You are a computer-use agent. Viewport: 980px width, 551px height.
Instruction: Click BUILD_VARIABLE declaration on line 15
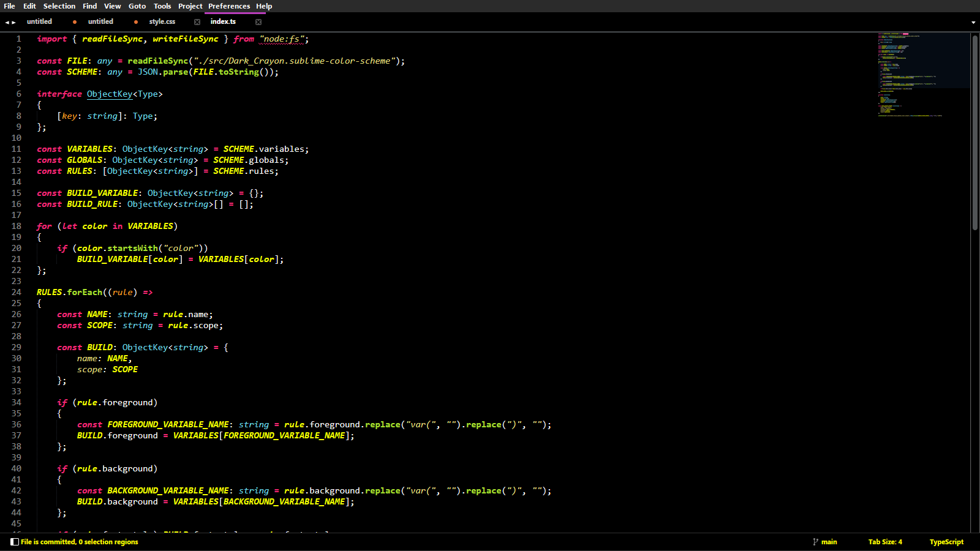(103, 193)
